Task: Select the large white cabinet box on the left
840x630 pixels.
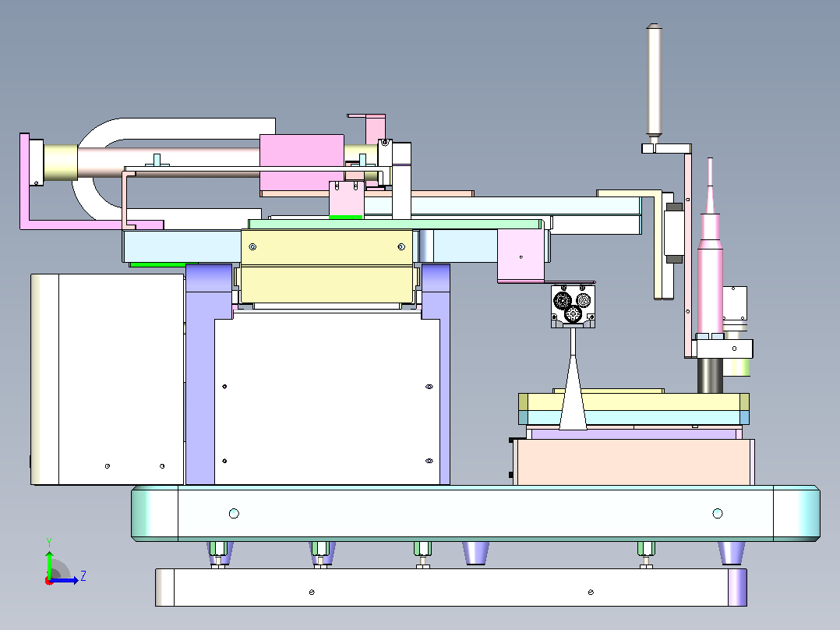Action: point(108,379)
